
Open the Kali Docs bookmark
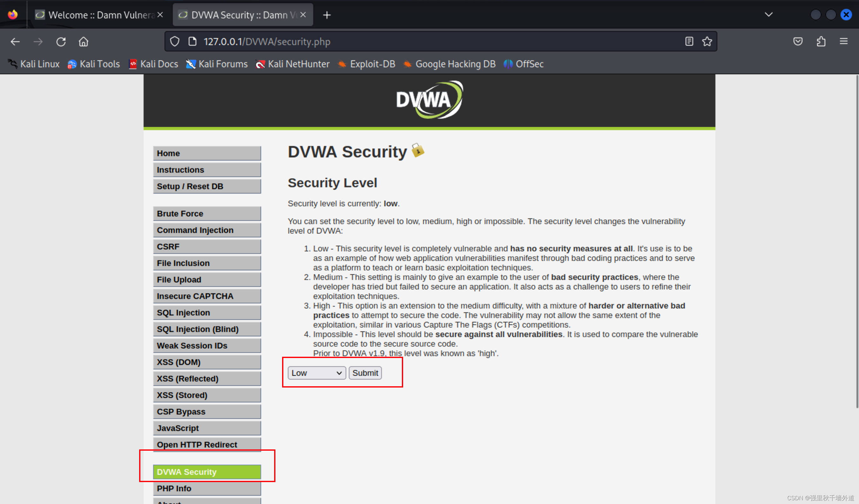153,64
